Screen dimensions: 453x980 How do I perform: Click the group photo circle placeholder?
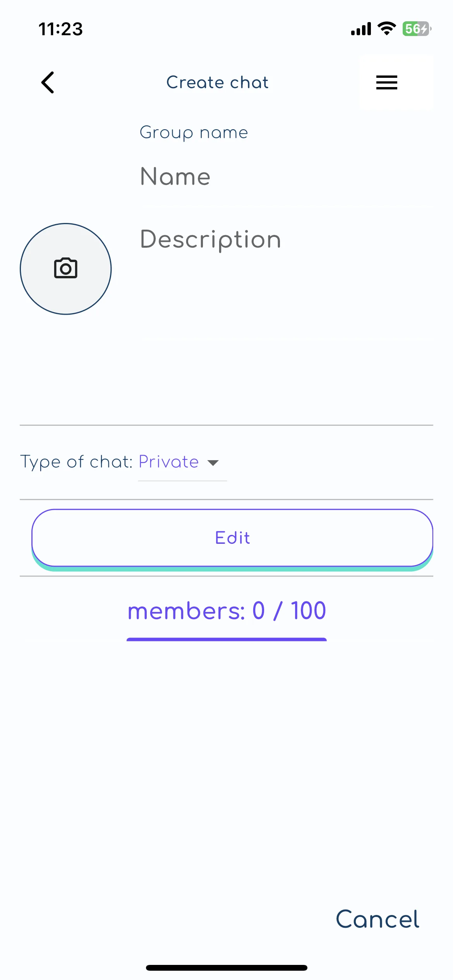[66, 269]
